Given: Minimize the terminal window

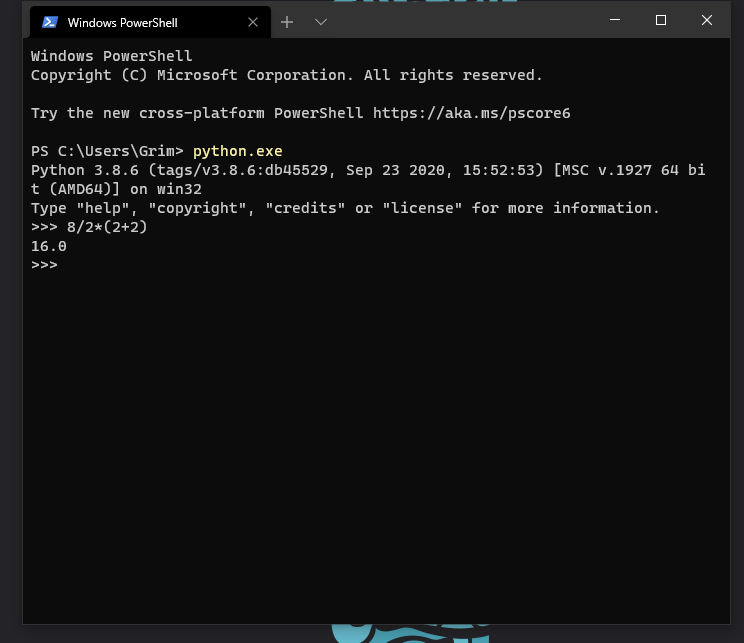Looking at the screenshot, I should tap(615, 20).
